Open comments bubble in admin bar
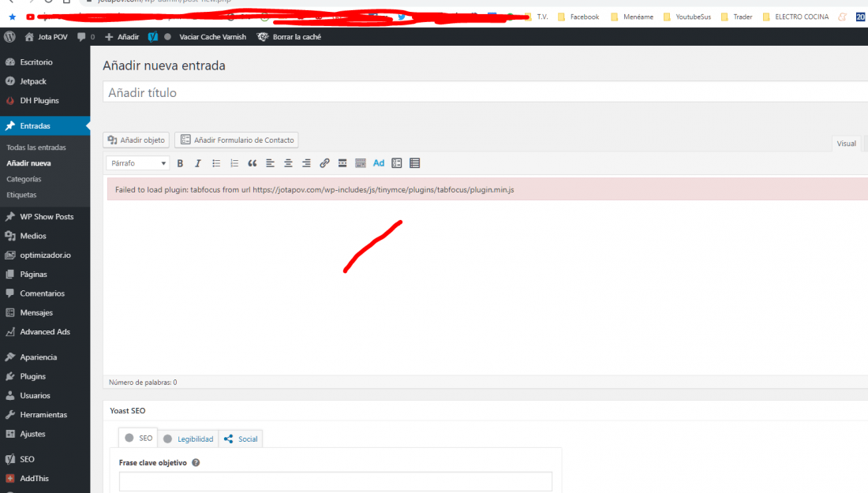 coord(86,37)
